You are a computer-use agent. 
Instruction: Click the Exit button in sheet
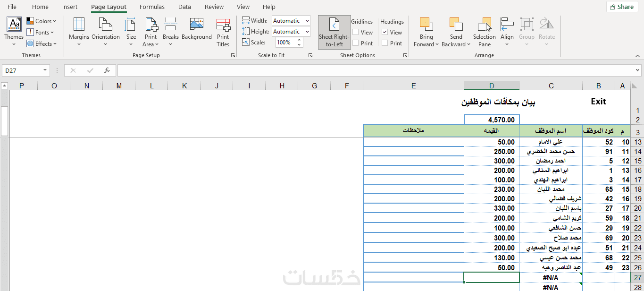point(598,102)
